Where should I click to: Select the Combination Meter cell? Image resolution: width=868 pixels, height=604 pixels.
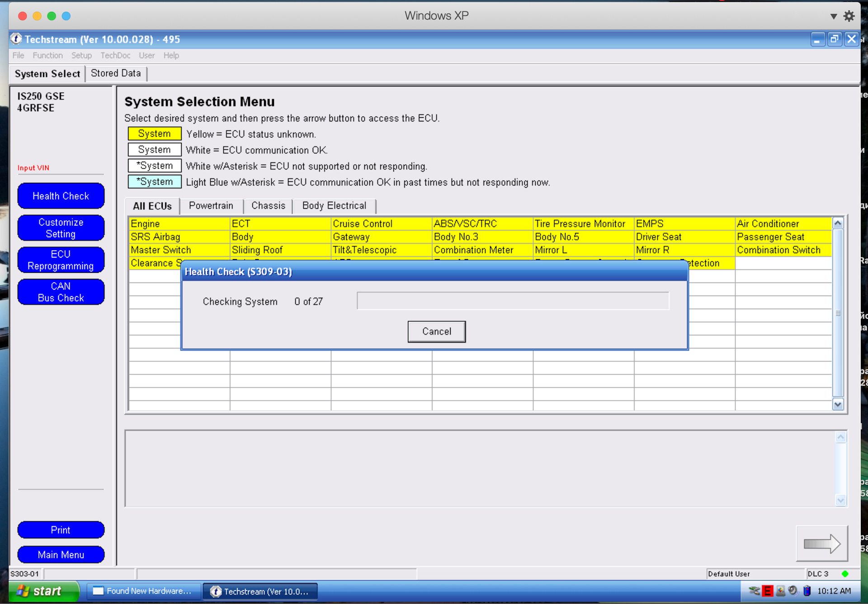[x=482, y=250]
